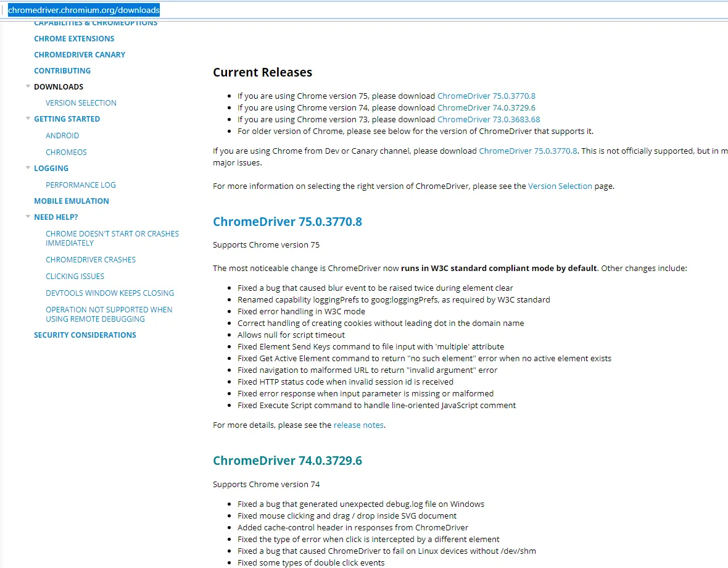Select Downloads in the sidebar
Viewport: 728px width, 568px height.
click(x=59, y=87)
